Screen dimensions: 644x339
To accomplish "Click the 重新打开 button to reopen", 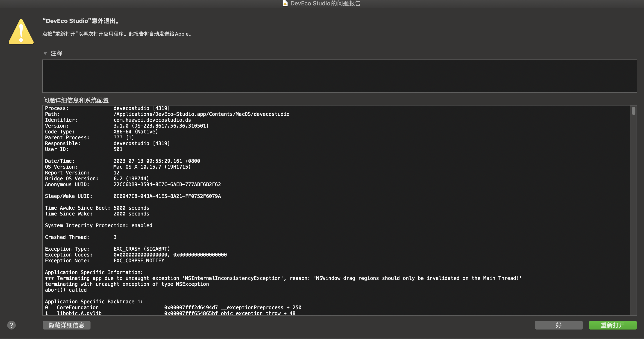I will [x=612, y=325].
